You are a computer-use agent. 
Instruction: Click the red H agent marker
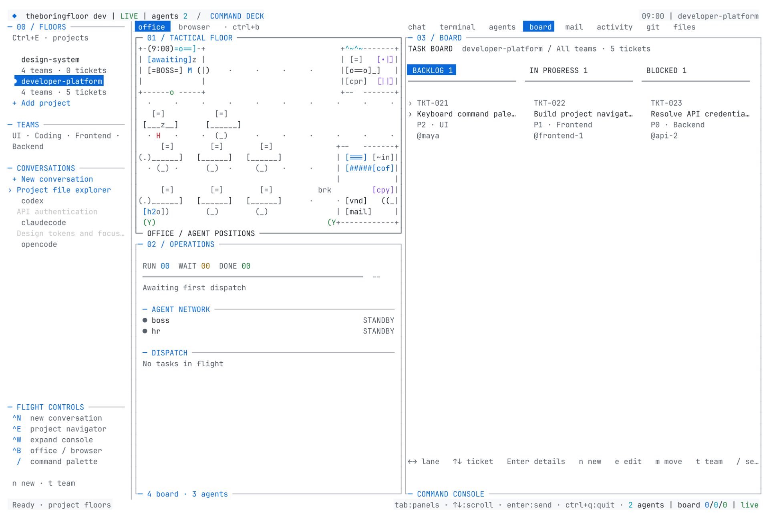pyautogui.click(x=158, y=136)
